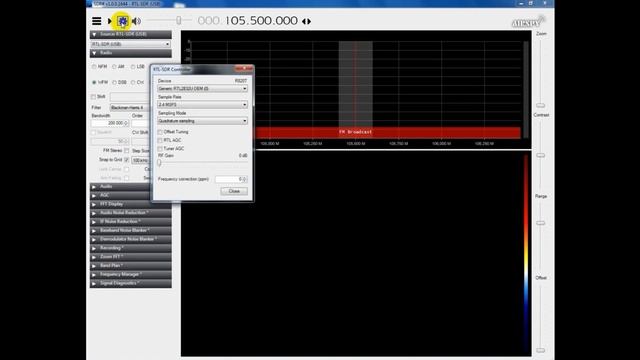
Task: Click the frequency step arrows beside 105.500.000
Action: click(x=307, y=21)
